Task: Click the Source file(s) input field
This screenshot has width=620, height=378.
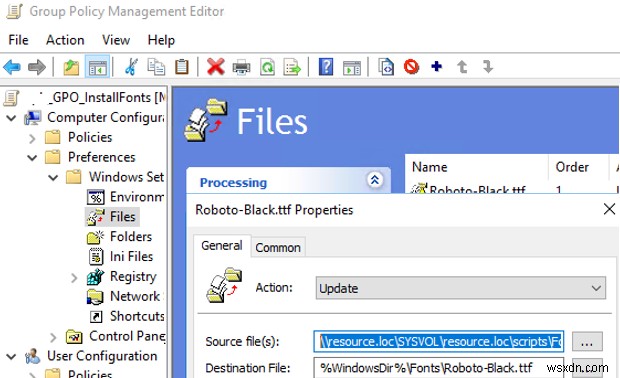Action: pyautogui.click(x=439, y=341)
